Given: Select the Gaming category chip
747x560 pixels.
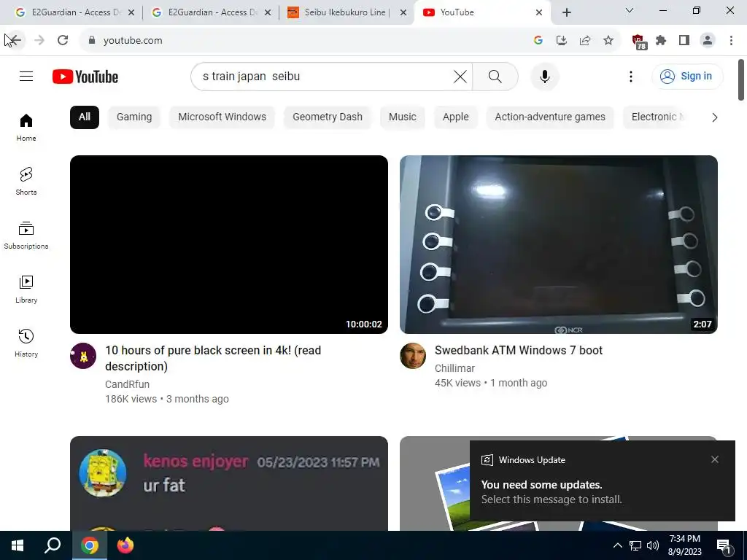Looking at the screenshot, I should click(134, 117).
